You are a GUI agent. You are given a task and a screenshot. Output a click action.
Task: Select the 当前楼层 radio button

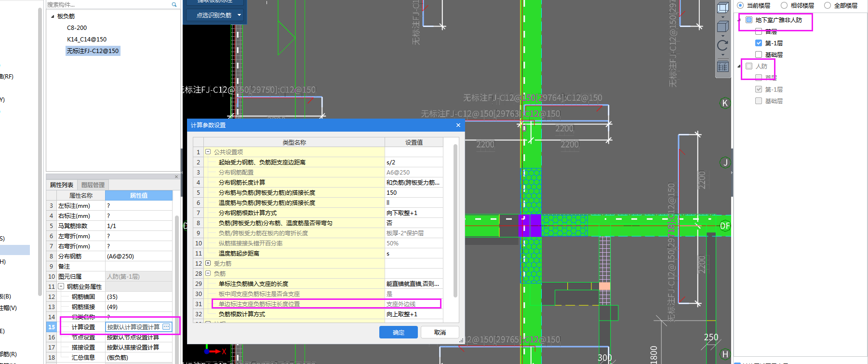(740, 5)
